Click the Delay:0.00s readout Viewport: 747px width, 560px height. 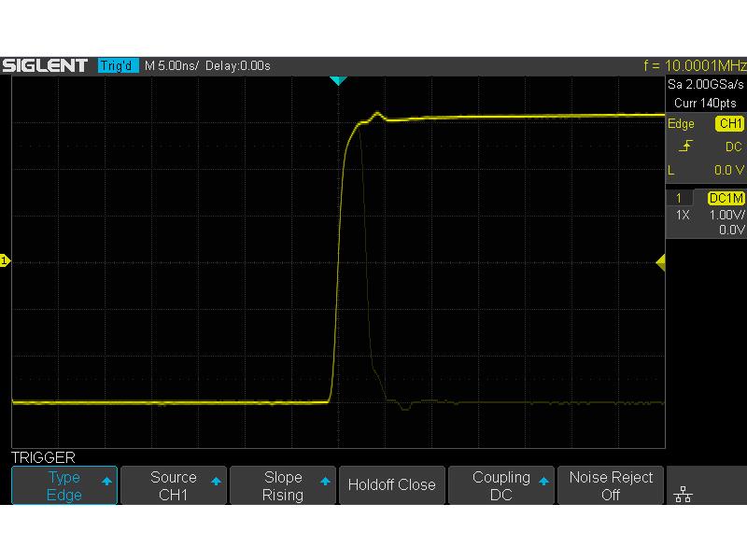pyautogui.click(x=238, y=65)
